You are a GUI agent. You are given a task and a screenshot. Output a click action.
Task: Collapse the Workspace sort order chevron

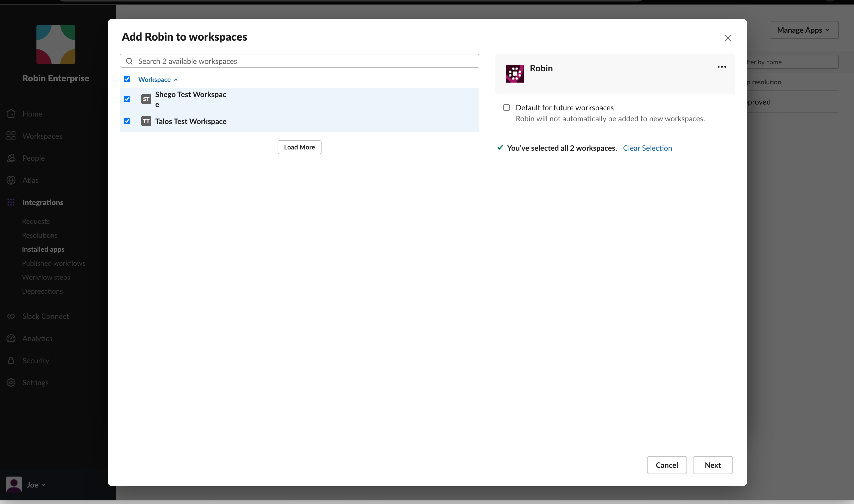[x=176, y=80]
